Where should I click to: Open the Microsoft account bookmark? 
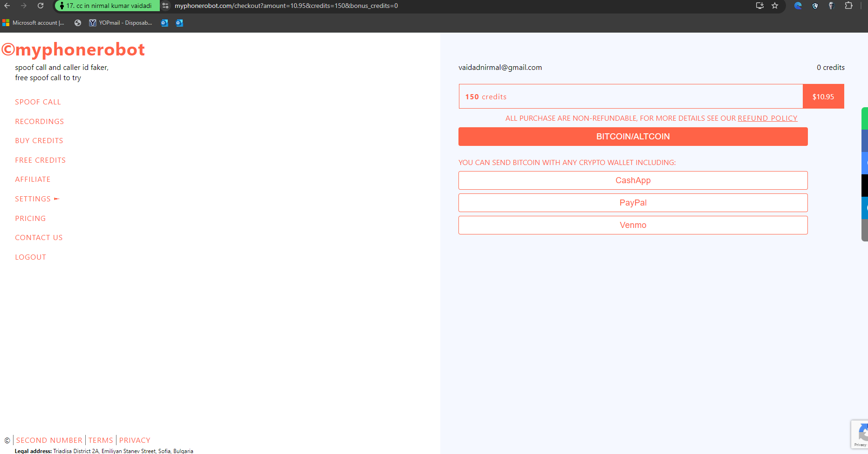click(x=34, y=23)
